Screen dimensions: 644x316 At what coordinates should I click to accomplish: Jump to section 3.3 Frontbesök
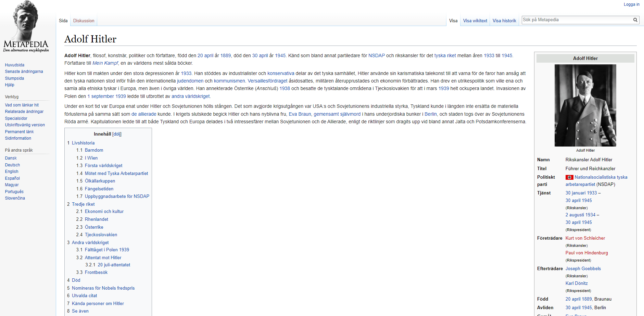[92, 273]
